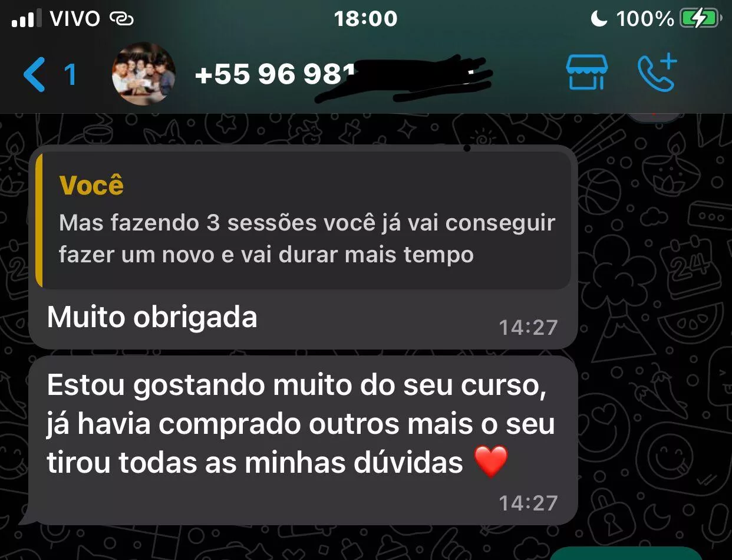Screen dimensions: 732x560
Task: Tap the 18:00 clock in the status bar
Action: 365,19
